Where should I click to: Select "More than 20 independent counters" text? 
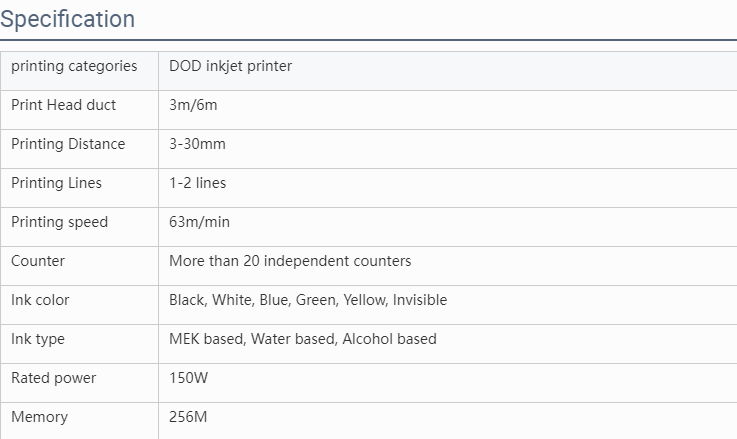click(x=290, y=261)
